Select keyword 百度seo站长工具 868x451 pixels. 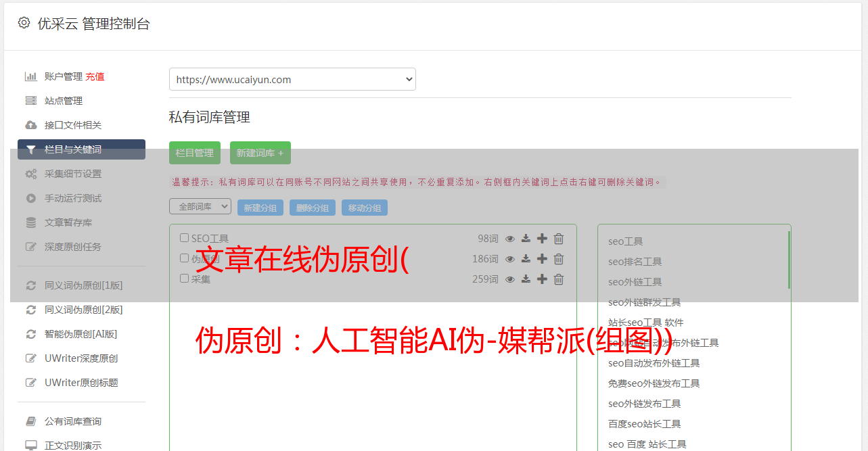coord(645,424)
